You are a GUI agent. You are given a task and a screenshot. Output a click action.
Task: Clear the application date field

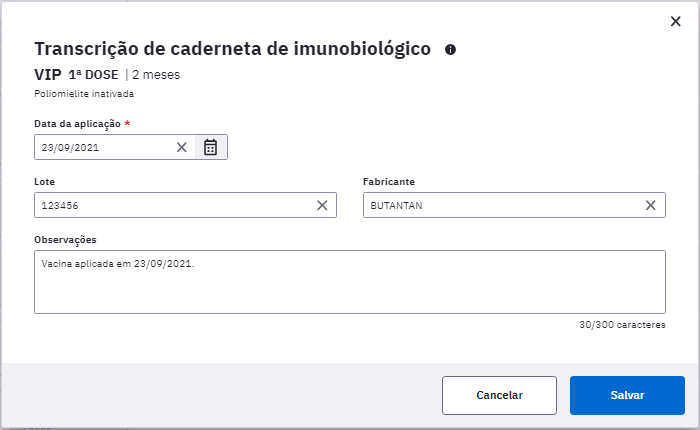181,147
